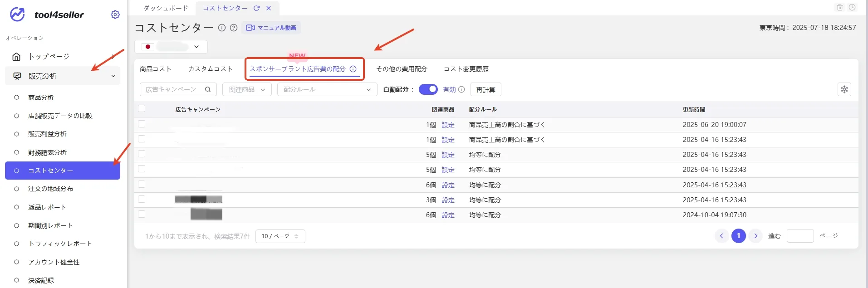The image size is (868, 288).
Task: Open アカウント健全性 in sidebar
Action: click(x=54, y=262)
